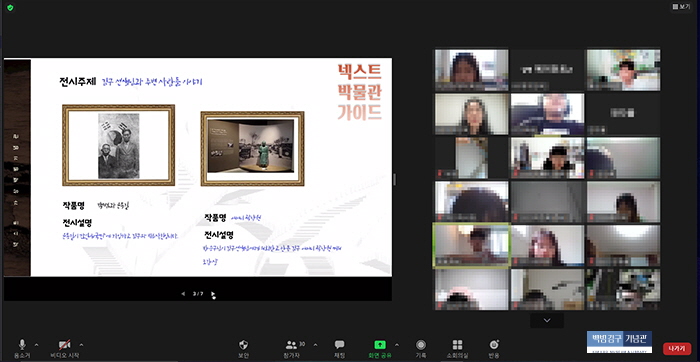Click the 넥스트 박물관 가이드 slide title
This screenshot has width=700, height=362.
pyautogui.click(x=360, y=92)
